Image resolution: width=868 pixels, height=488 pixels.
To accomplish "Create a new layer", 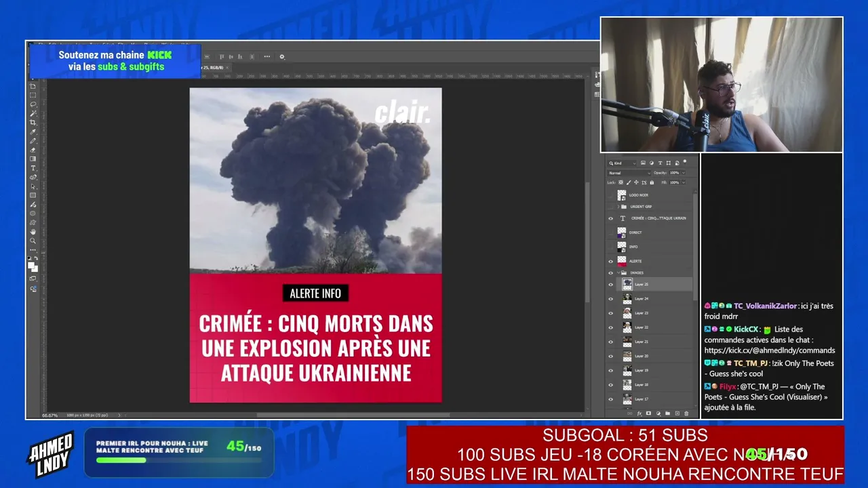I will click(677, 413).
